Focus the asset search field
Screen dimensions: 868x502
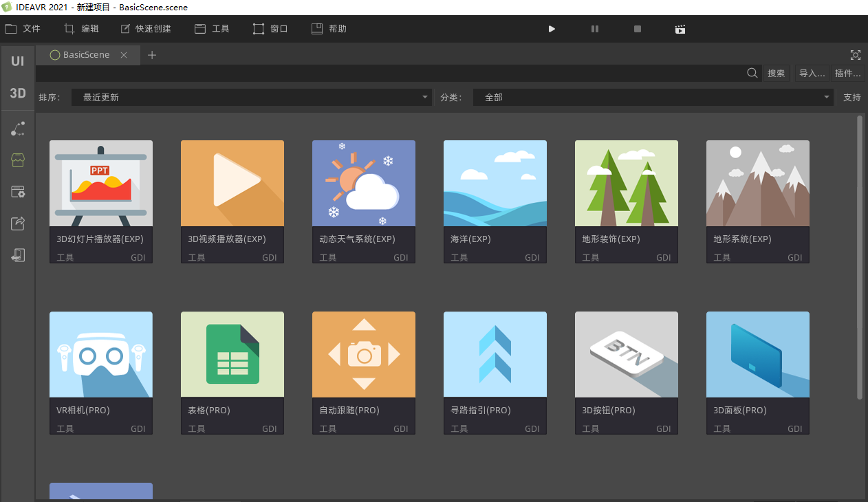(x=389, y=73)
